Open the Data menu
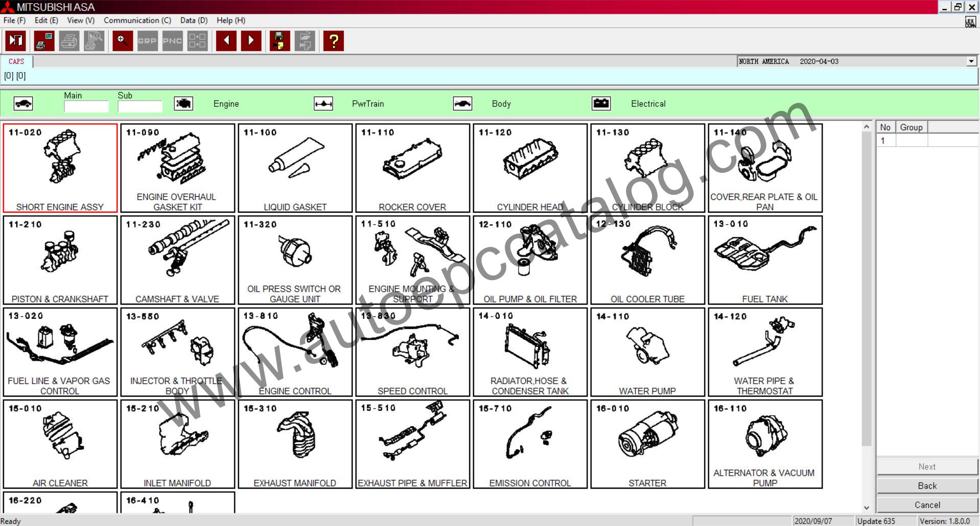The width and height of the screenshot is (980, 526). point(193,20)
